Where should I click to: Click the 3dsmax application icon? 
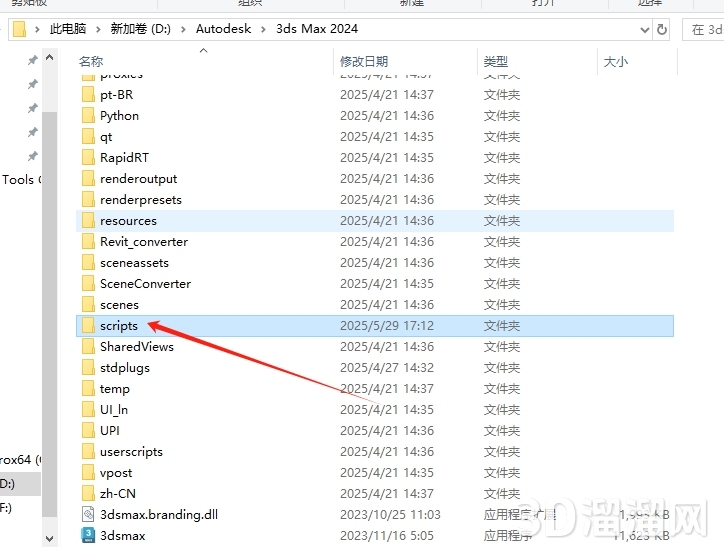click(x=88, y=536)
